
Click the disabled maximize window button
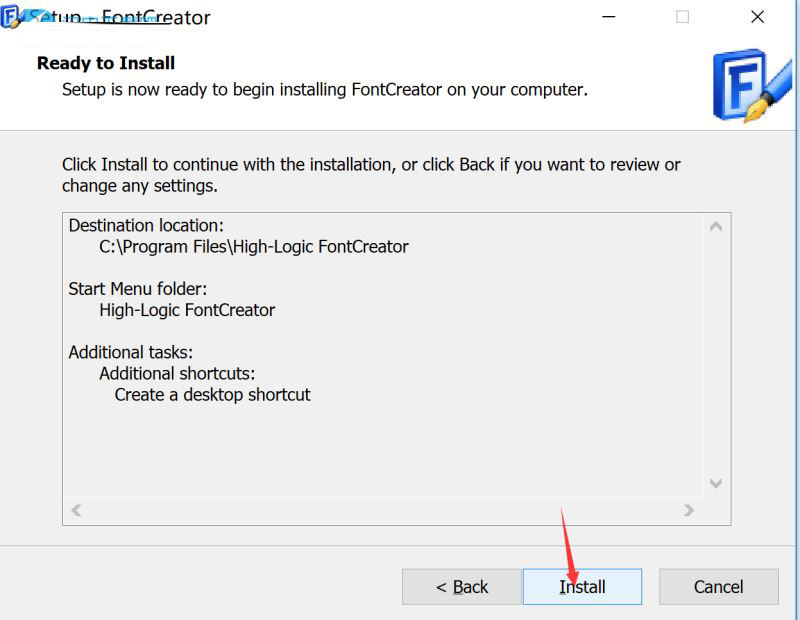682,17
